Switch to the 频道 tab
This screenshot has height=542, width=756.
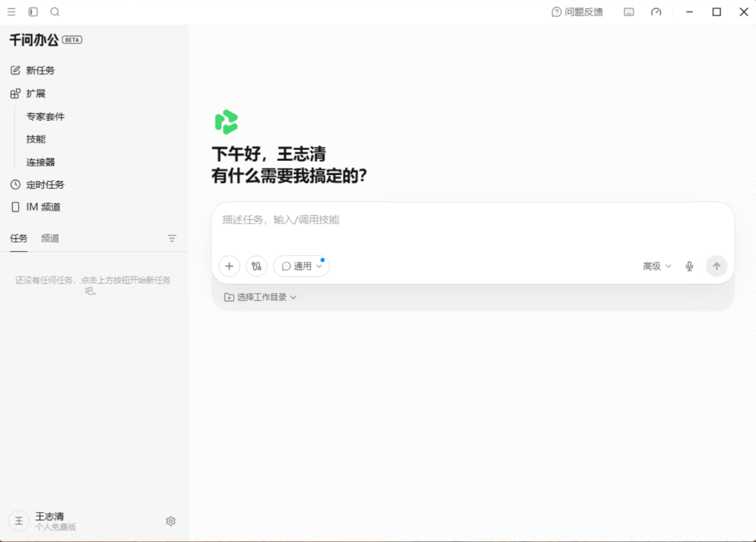coord(50,238)
